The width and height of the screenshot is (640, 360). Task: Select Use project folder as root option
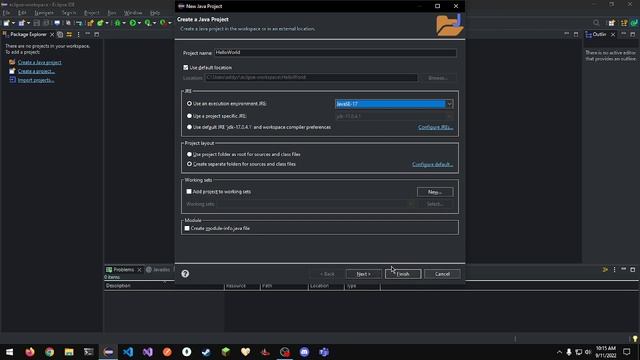click(189, 154)
